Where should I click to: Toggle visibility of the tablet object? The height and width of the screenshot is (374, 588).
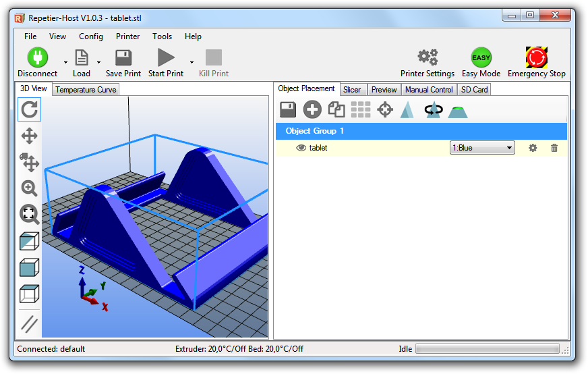click(301, 148)
